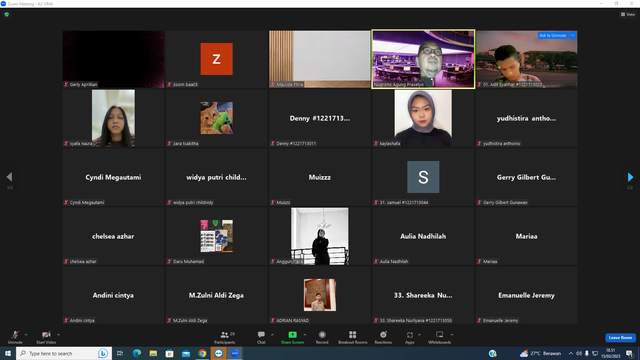Screen dimensions: 640x360
Task: Click the Cyndi Megautami name tile
Action: (113, 177)
